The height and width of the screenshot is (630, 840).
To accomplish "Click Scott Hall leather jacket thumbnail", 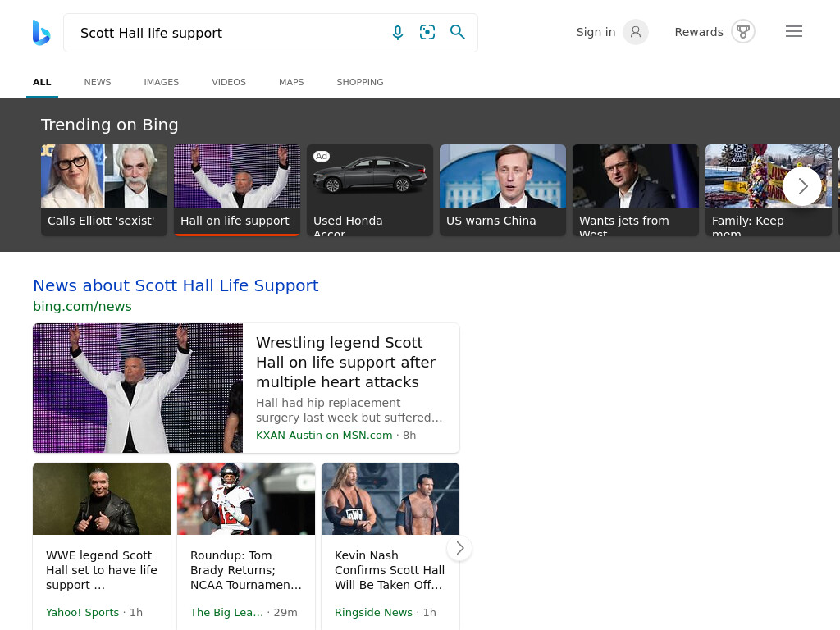I will pyautogui.click(x=102, y=499).
